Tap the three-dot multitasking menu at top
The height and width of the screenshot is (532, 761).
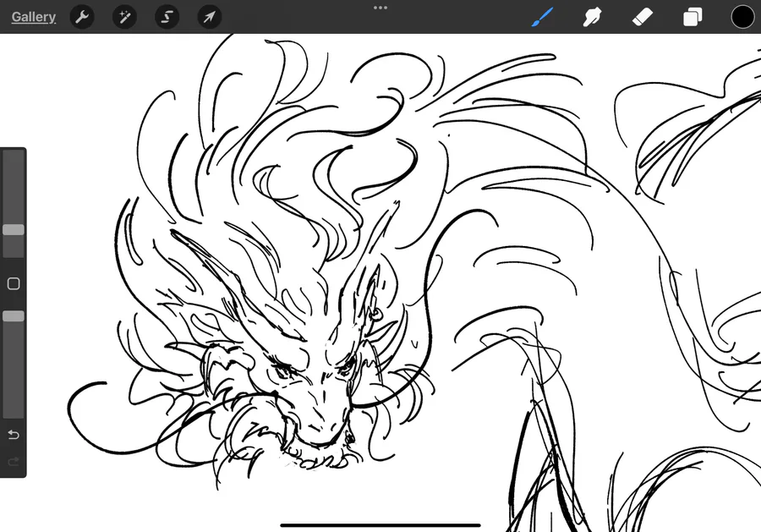[380, 8]
